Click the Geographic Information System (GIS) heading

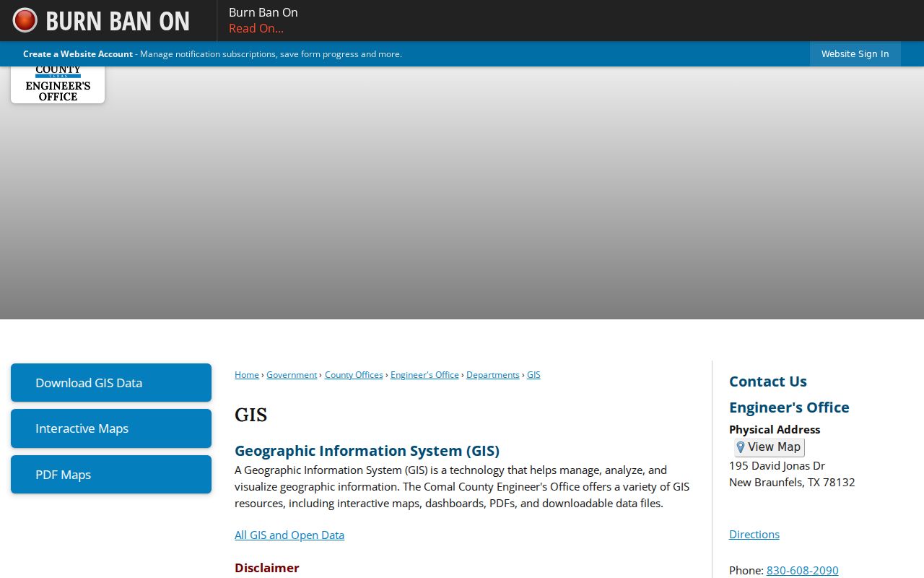367,451
